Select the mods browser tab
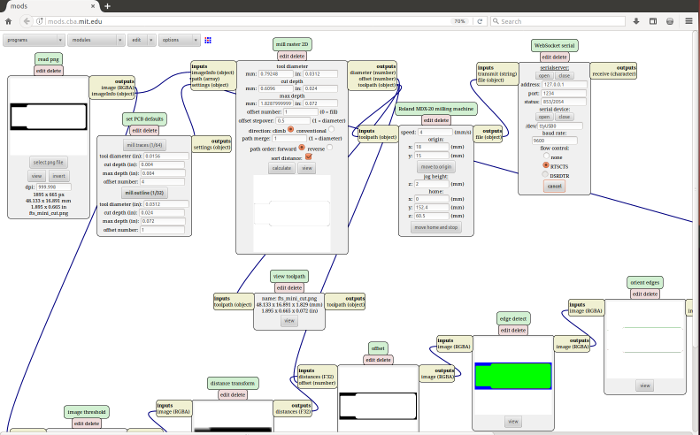 click(50, 6)
